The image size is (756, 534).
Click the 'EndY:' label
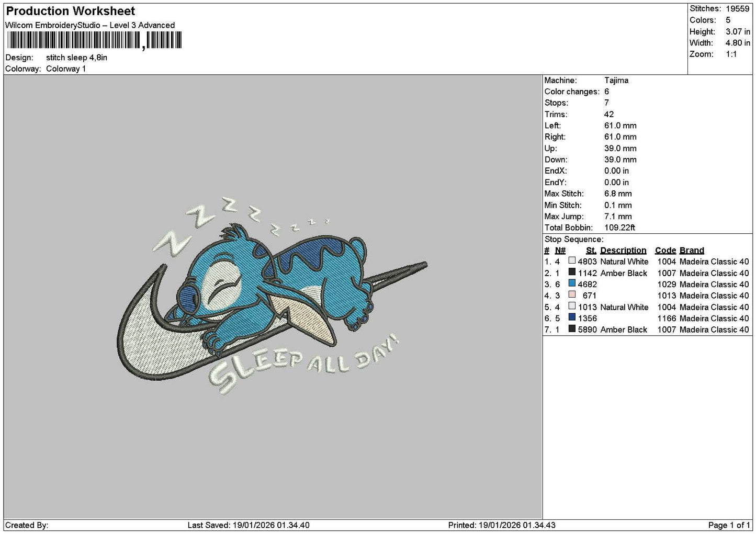click(x=556, y=183)
